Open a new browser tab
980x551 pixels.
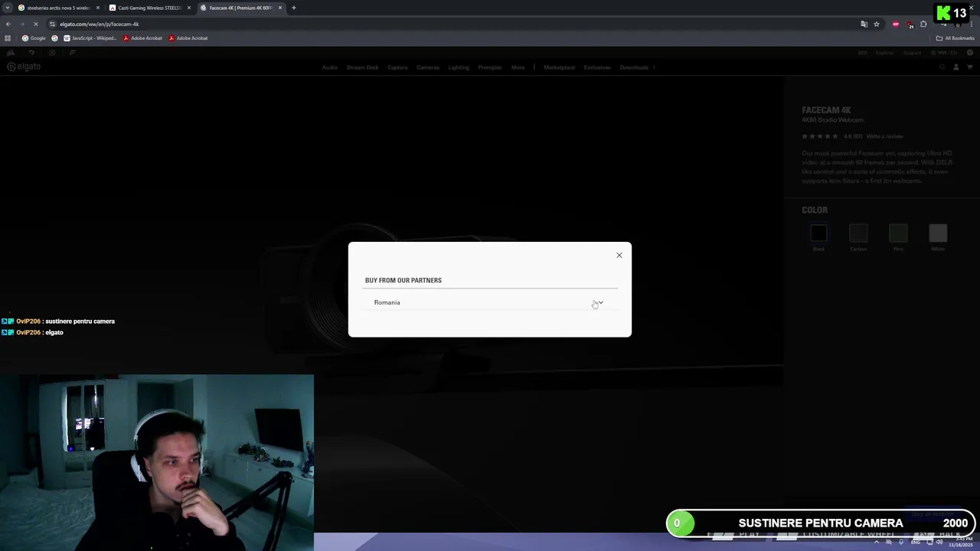pos(293,8)
